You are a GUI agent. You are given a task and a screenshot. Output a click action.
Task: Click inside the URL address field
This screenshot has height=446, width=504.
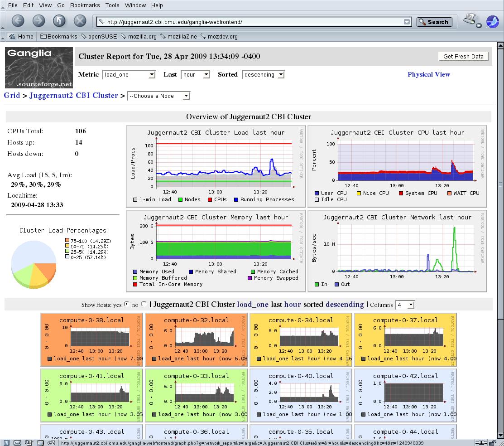pyautogui.click(x=254, y=22)
